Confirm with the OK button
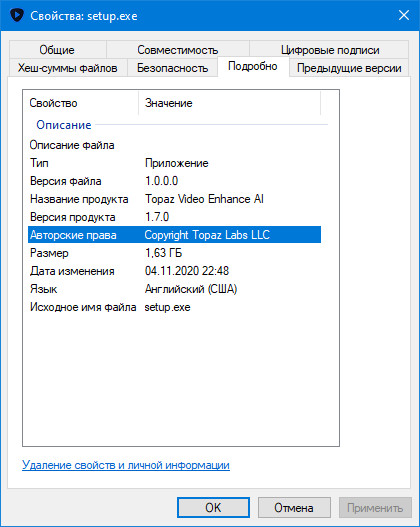Viewport: 420px width, 527px height. (x=213, y=508)
